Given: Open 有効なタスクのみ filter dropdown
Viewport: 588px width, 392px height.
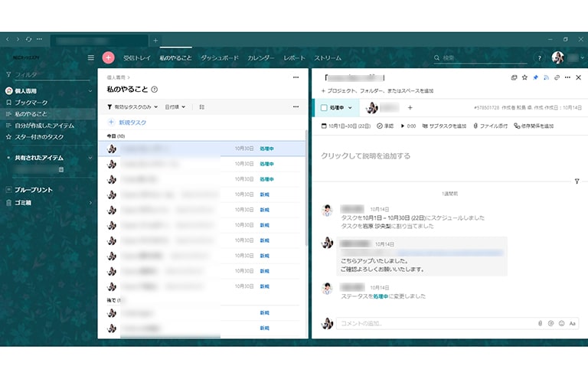Looking at the screenshot, I should pos(132,107).
